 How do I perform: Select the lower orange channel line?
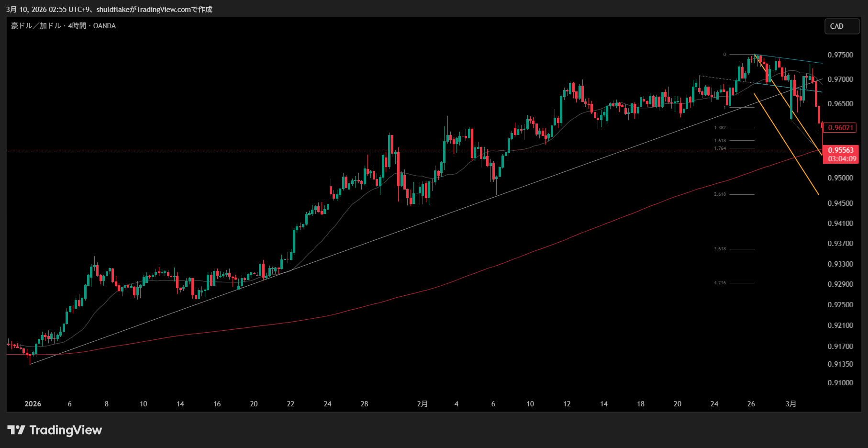tap(787, 145)
